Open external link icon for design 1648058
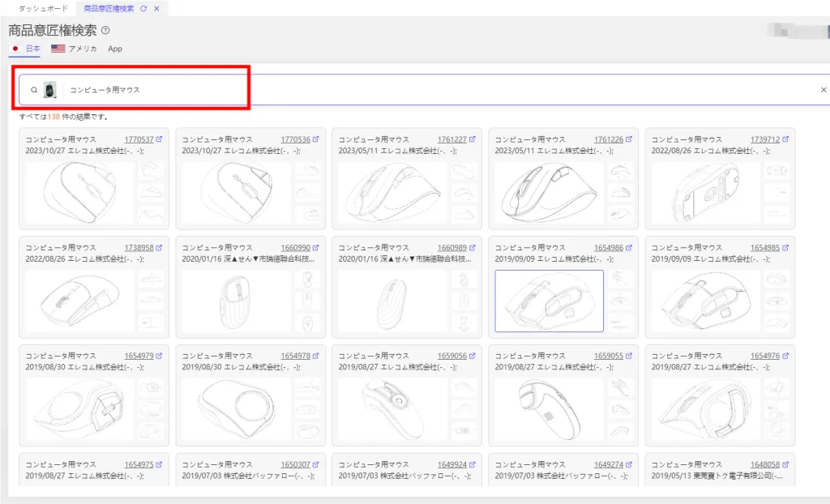Image resolution: width=830 pixels, height=504 pixels. [x=785, y=464]
